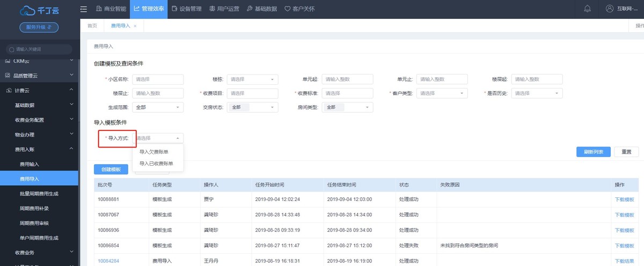The image size is (644, 266).
Task: Open batch number link 10084284
Action: [108, 261]
